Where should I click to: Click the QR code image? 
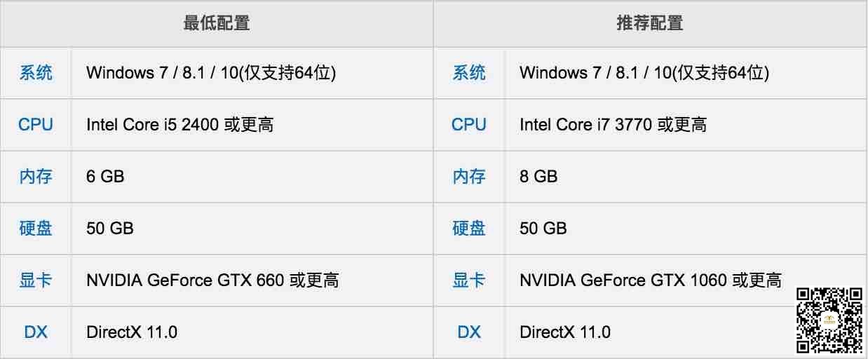[829, 319]
